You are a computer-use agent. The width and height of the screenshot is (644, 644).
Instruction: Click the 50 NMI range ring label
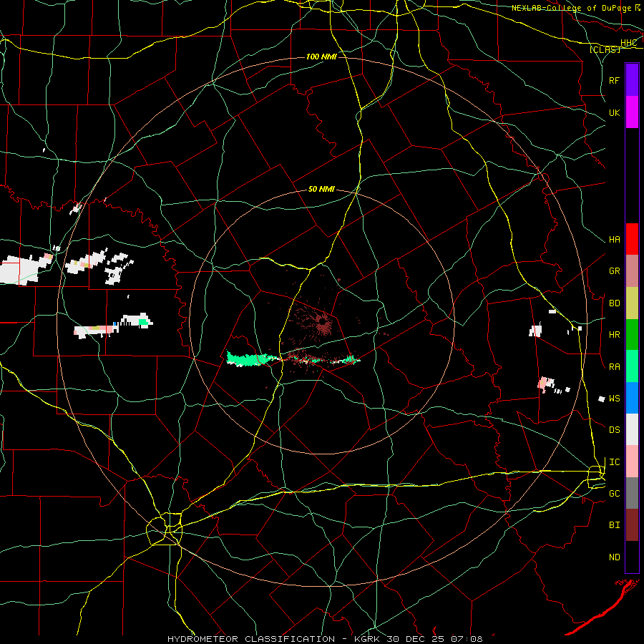point(321,190)
